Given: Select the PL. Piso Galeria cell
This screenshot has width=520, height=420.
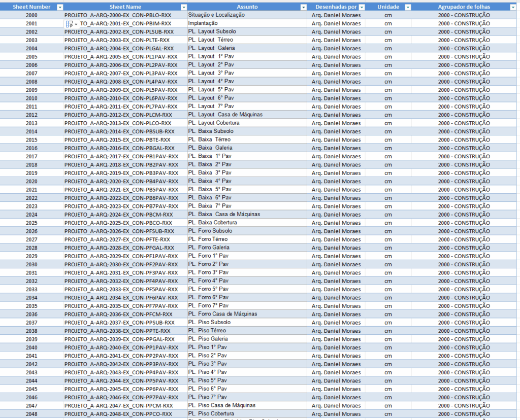Looking at the screenshot, I should pyautogui.click(x=247, y=339).
